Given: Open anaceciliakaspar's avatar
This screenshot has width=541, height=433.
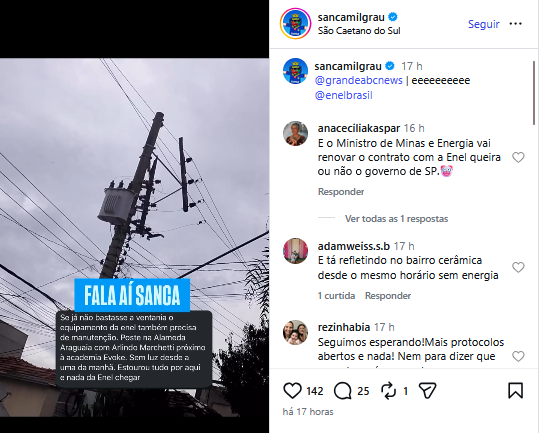Looking at the screenshot, I should [296, 133].
